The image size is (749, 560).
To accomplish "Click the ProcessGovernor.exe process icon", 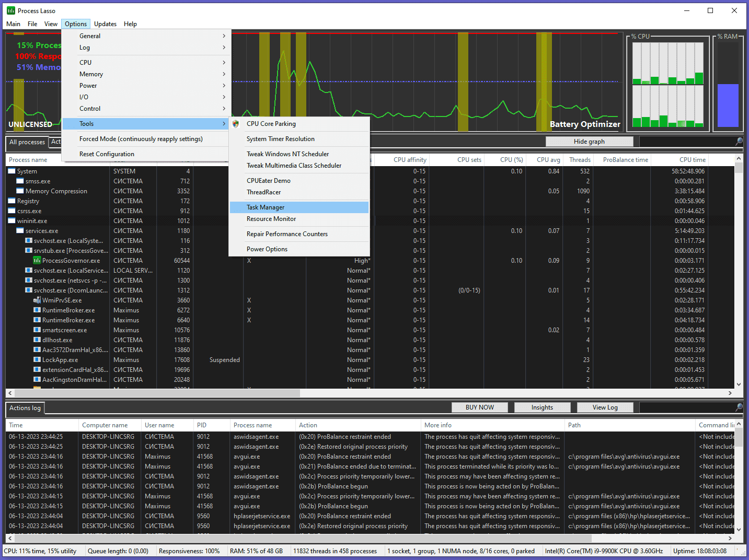I will coord(37,260).
